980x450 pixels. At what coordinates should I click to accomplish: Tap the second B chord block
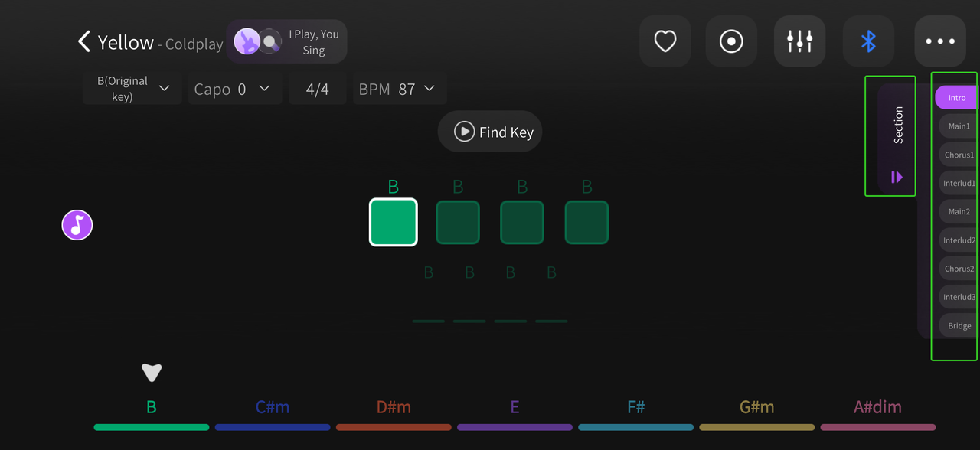tap(458, 222)
